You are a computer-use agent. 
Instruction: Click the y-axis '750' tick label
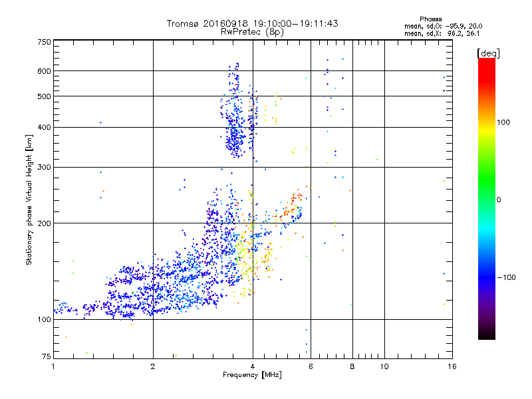(x=44, y=42)
